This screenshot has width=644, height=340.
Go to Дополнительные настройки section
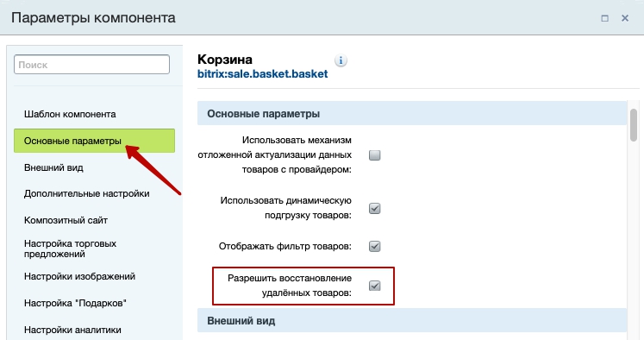[x=87, y=193]
